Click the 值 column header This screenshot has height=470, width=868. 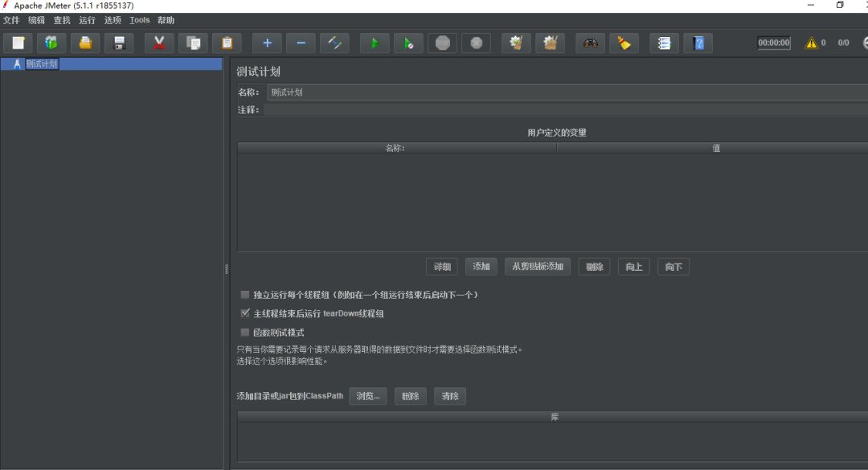coord(712,149)
